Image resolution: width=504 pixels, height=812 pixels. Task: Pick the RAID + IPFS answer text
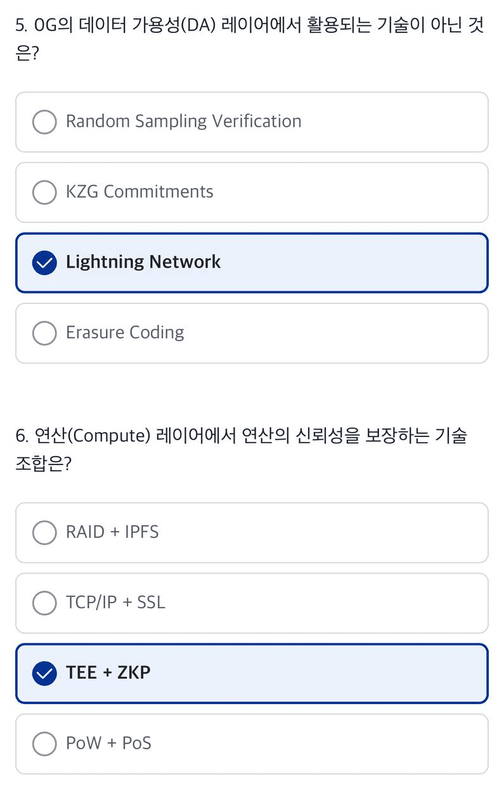coord(112,532)
